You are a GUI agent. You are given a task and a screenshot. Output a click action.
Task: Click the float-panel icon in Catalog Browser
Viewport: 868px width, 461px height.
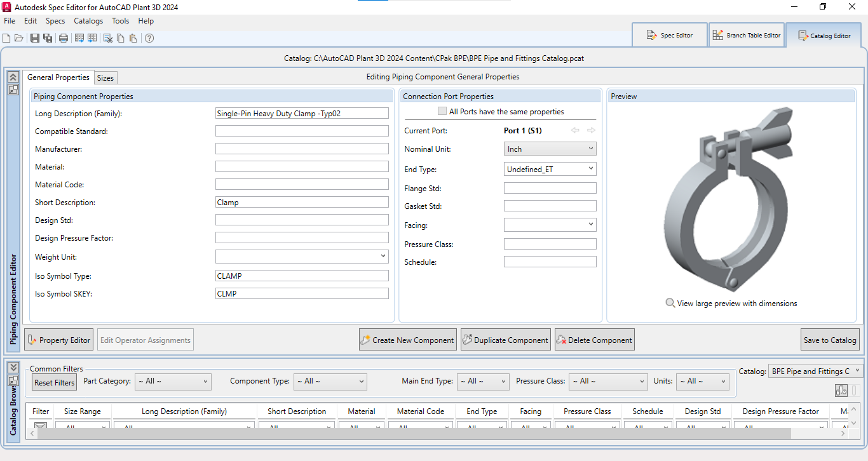tap(13, 380)
